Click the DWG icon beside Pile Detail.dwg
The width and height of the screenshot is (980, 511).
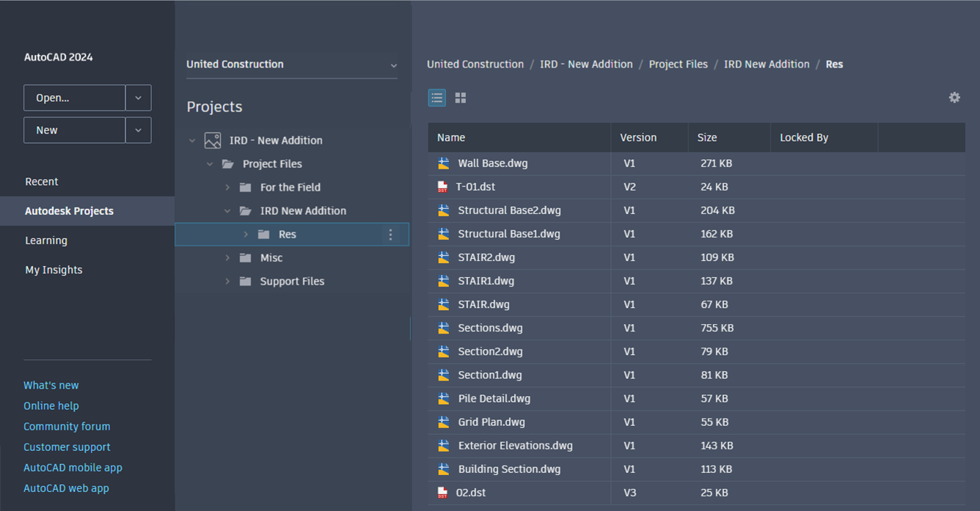pyautogui.click(x=443, y=398)
